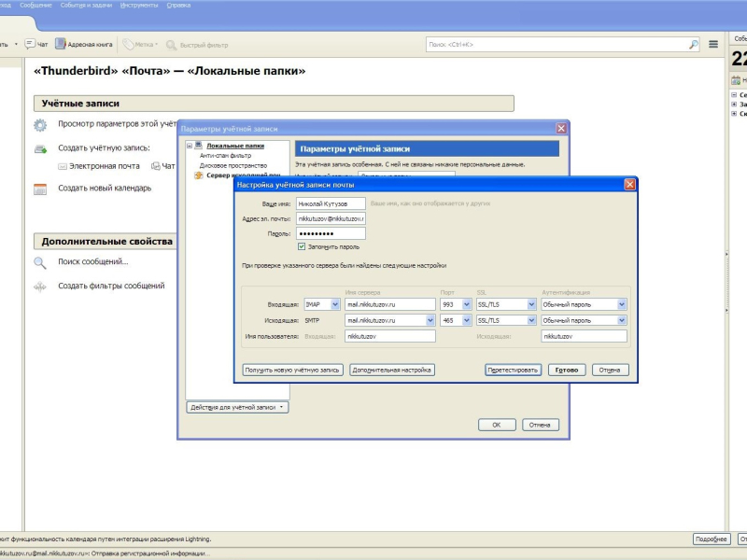Click the Ваше имя input field
This screenshot has width=747, height=560.
point(331,203)
